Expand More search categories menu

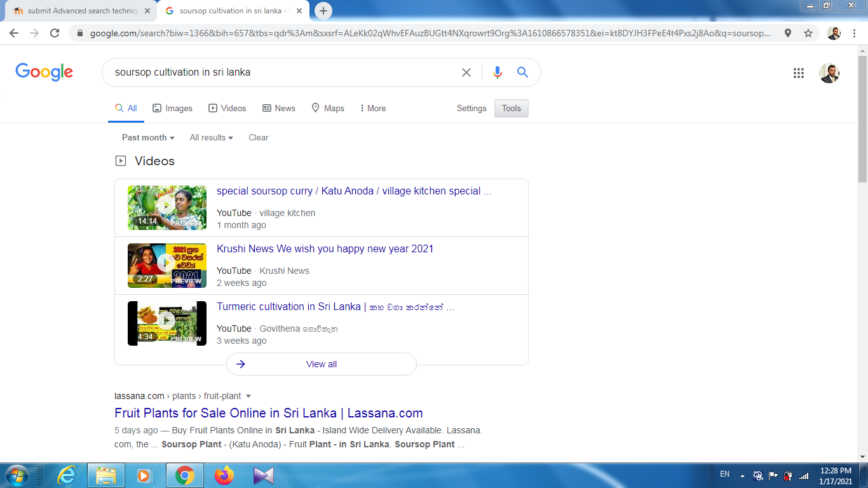tap(372, 108)
